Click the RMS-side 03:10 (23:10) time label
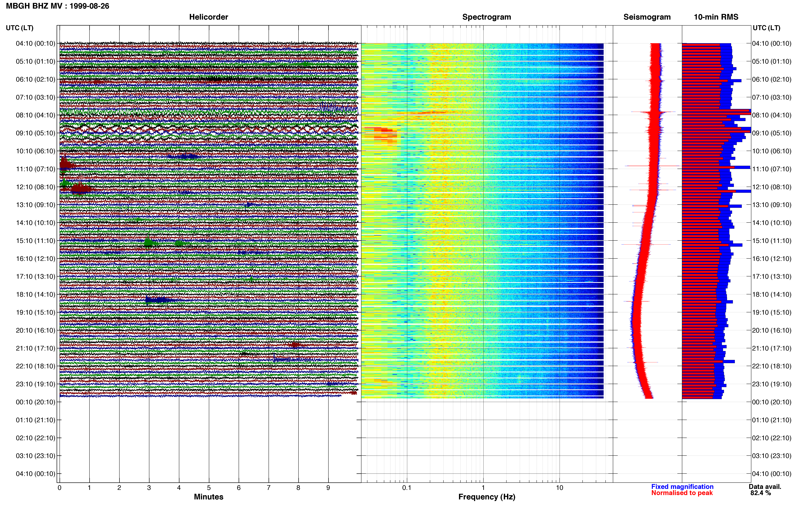The image size is (812, 508). coord(772,456)
